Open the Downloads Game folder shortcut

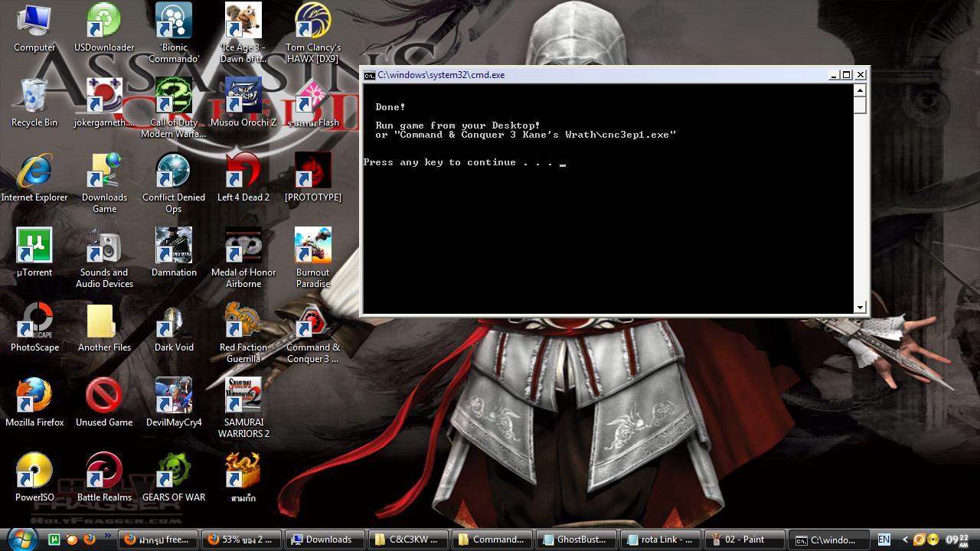(x=104, y=184)
